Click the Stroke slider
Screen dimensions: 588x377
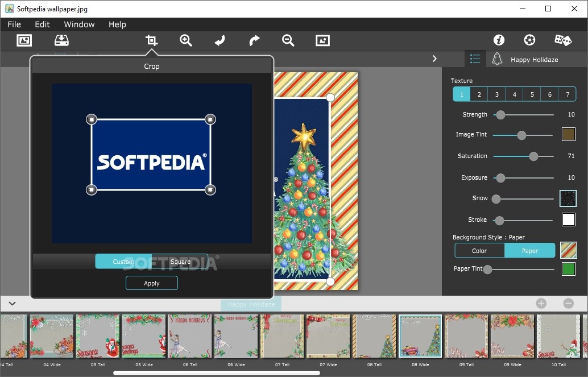pyautogui.click(x=524, y=221)
